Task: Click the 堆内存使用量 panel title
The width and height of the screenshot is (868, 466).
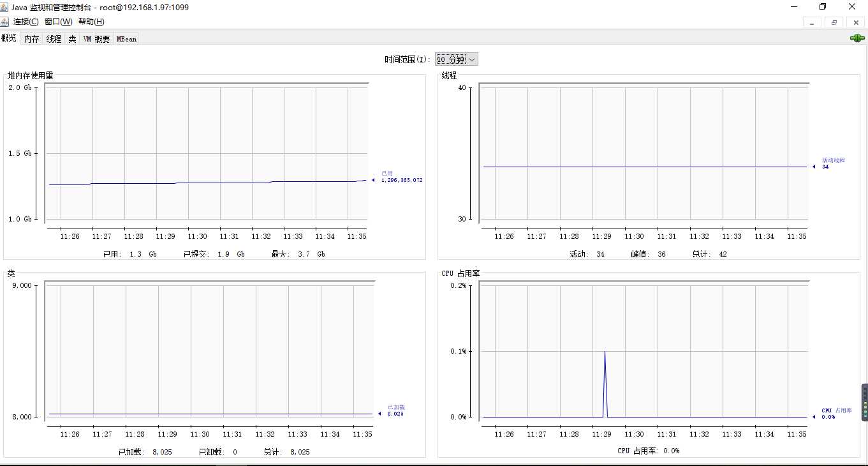Action: click(31, 75)
